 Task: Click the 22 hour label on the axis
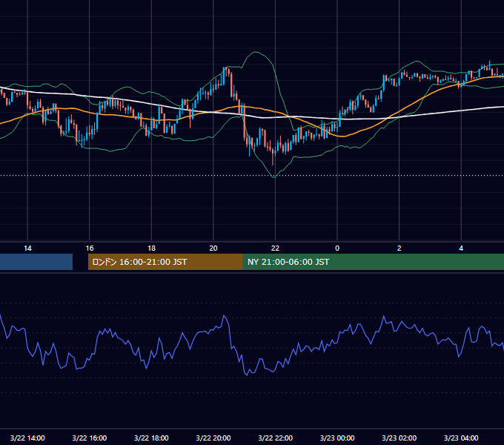tap(275, 248)
